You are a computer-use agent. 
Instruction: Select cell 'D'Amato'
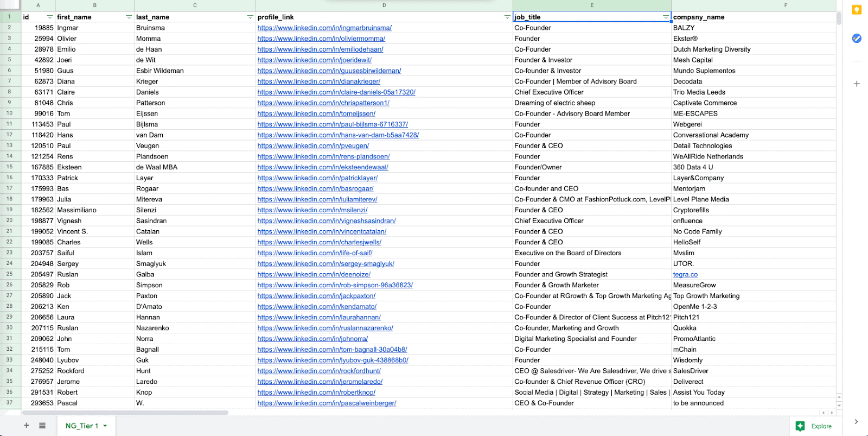[x=195, y=307]
